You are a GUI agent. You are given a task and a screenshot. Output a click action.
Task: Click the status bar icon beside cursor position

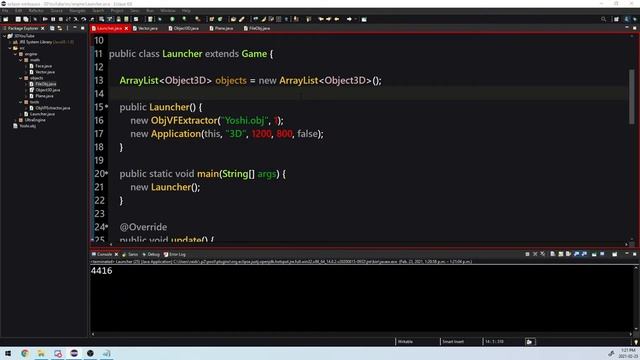(x=530, y=342)
